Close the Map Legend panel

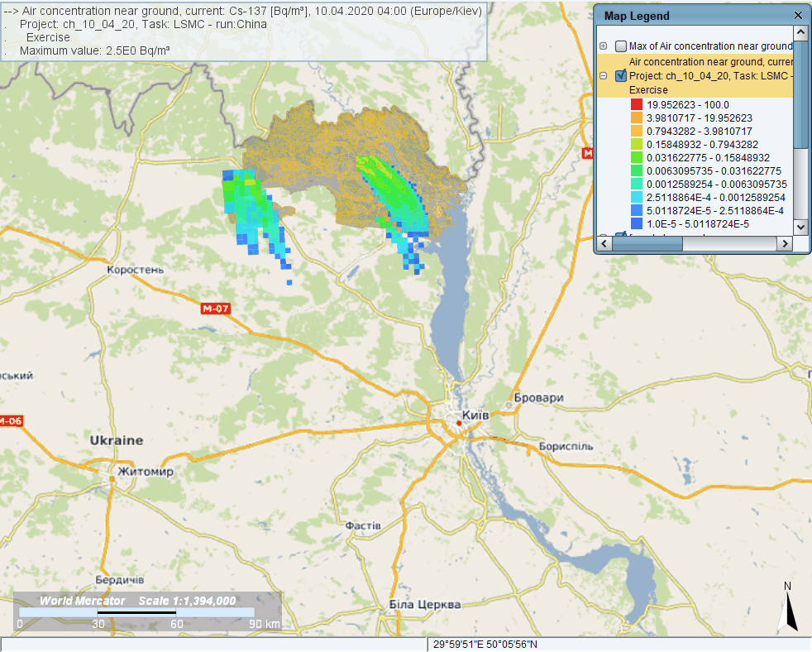(x=798, y=16)
